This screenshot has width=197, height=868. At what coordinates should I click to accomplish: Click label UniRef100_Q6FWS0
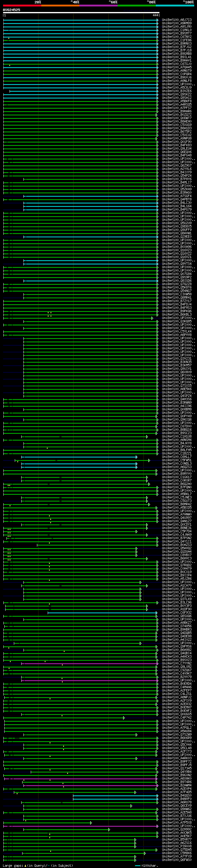tap(177, 860)
